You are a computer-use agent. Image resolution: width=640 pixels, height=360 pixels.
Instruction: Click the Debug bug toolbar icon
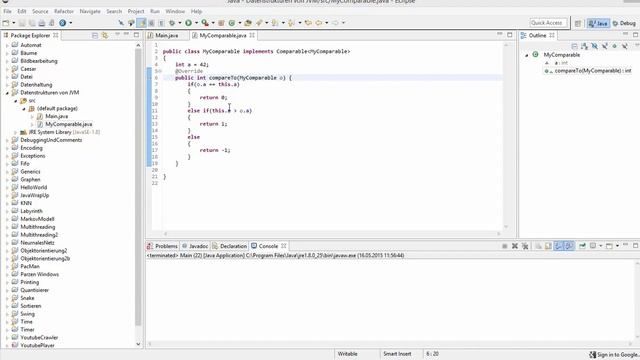(x=172, y=23)
